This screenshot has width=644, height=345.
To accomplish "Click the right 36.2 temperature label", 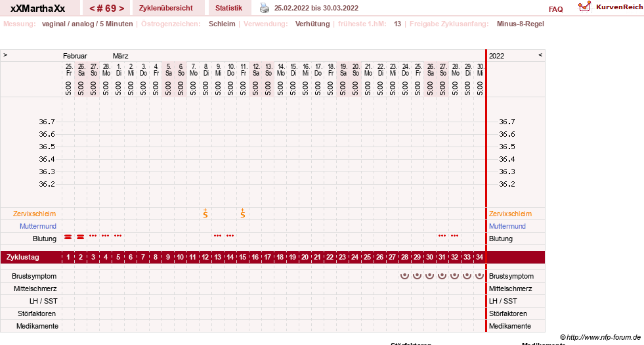I will tap(507, 184).
